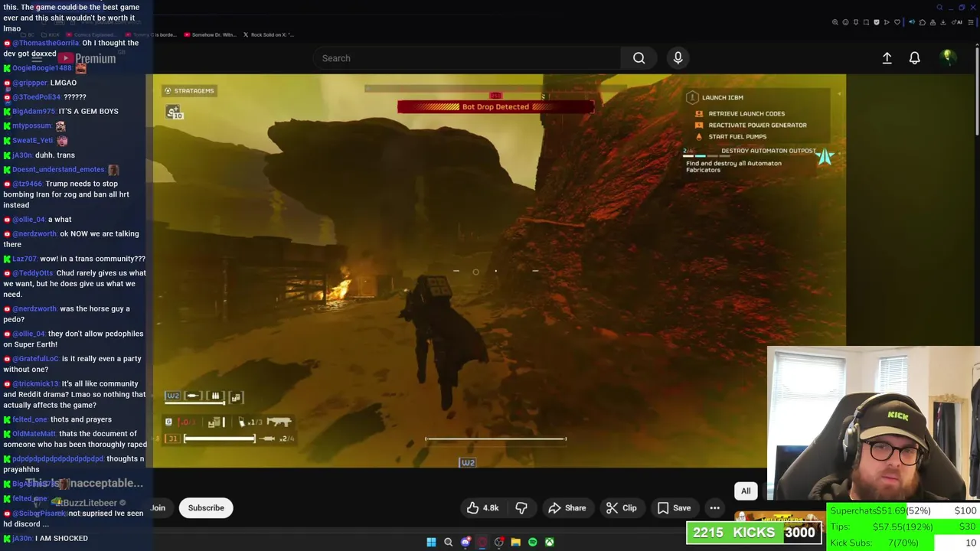
Task: Click the Share button
Action: point(567,508)
